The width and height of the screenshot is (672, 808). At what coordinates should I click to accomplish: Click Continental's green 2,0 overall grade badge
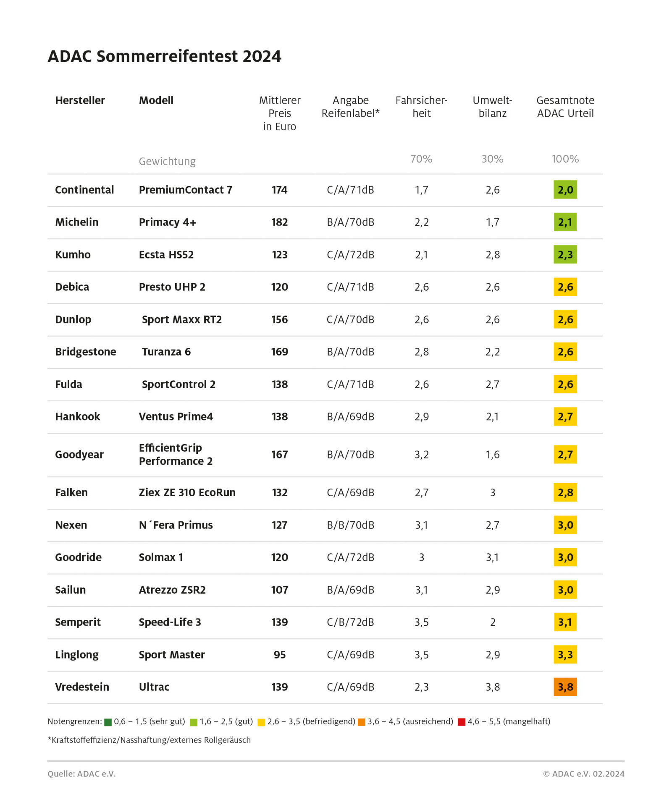pyautogui.click(x=565, y=190)
